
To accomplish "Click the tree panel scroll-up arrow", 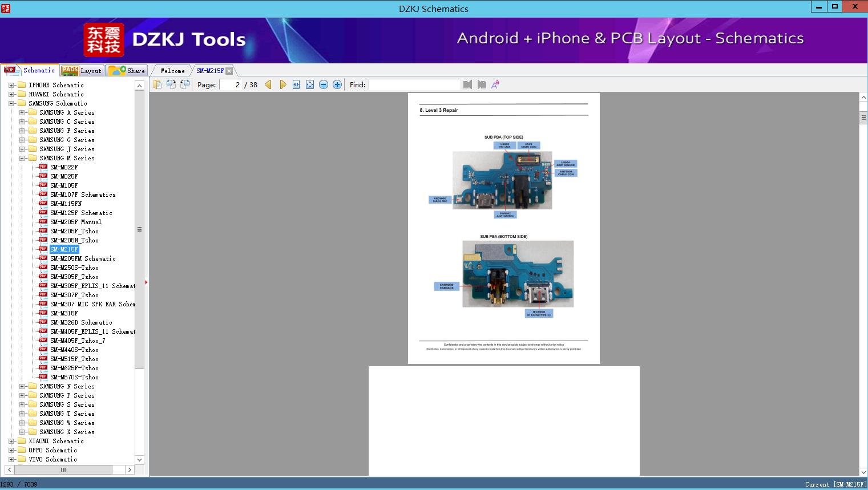I will coord(140,86).
